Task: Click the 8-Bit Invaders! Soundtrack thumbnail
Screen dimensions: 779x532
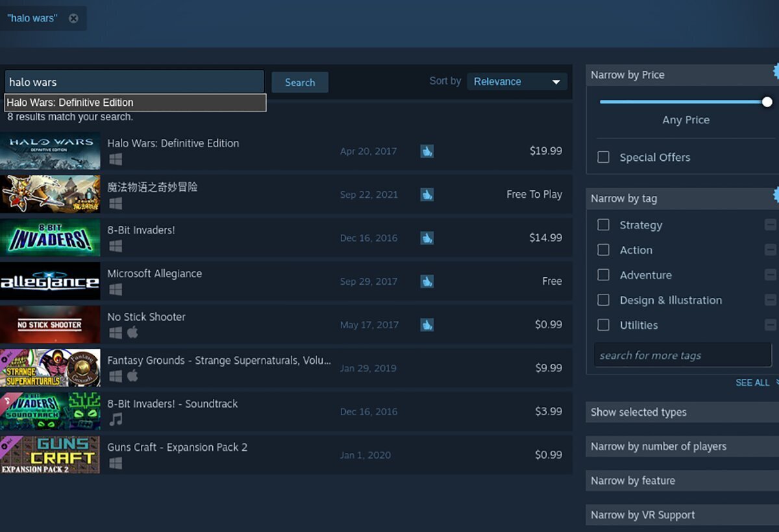Action: pyautogui.click(x=50, y=411)
